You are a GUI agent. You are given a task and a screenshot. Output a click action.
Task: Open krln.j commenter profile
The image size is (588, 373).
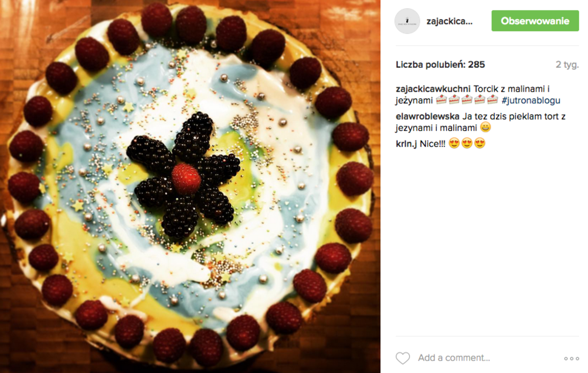[406, 144]
